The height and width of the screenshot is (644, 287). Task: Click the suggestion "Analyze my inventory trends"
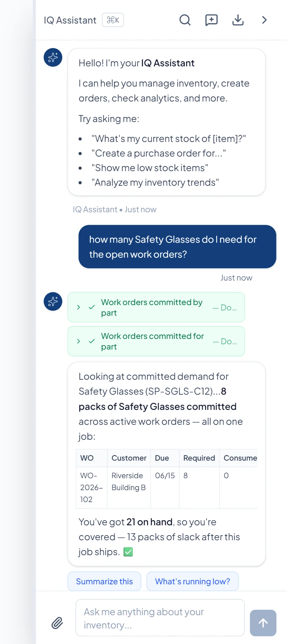155,183
